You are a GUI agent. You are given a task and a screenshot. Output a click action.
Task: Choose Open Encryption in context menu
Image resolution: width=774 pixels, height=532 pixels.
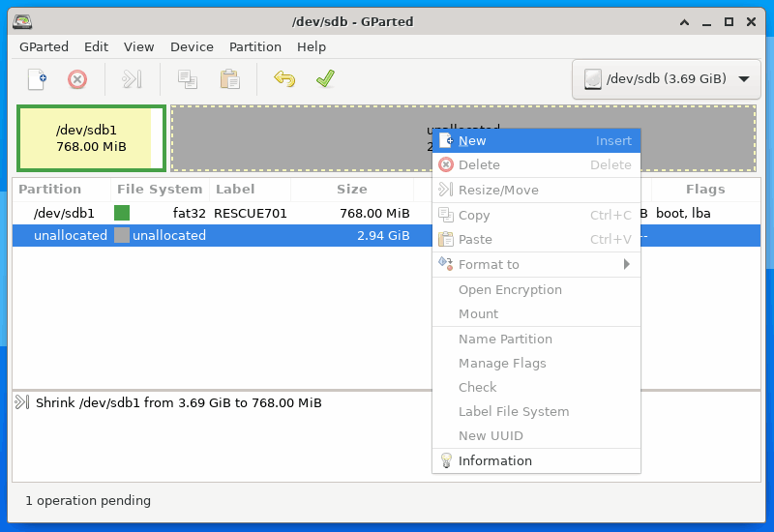(x=536, y=289)
